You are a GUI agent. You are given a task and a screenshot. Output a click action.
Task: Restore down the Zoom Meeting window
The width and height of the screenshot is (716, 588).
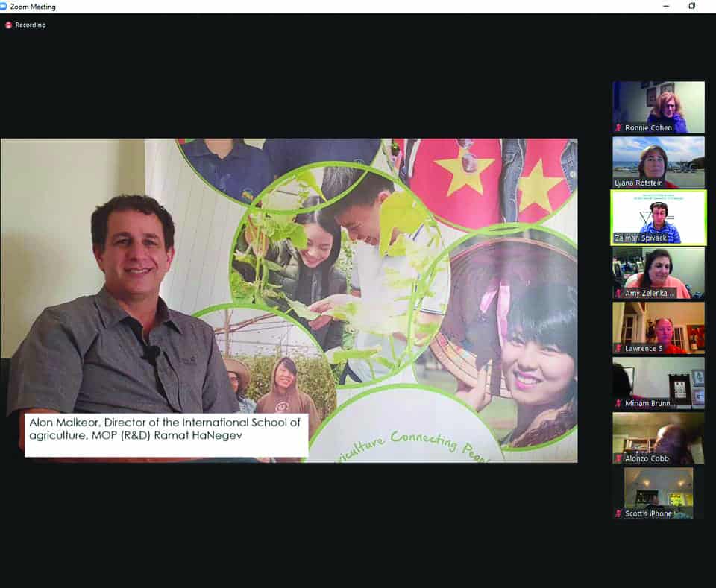[692, 7]
